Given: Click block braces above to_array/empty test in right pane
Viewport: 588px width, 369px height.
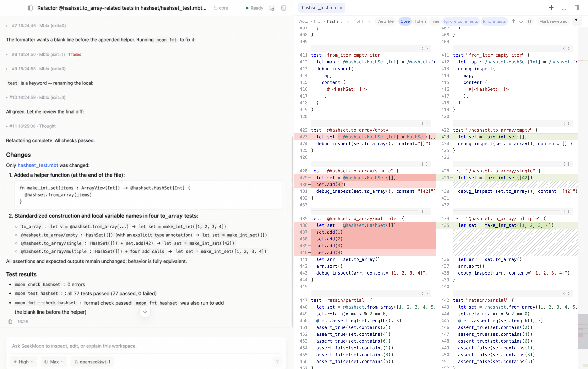Looking at the screenshot, I should point(566,123).
